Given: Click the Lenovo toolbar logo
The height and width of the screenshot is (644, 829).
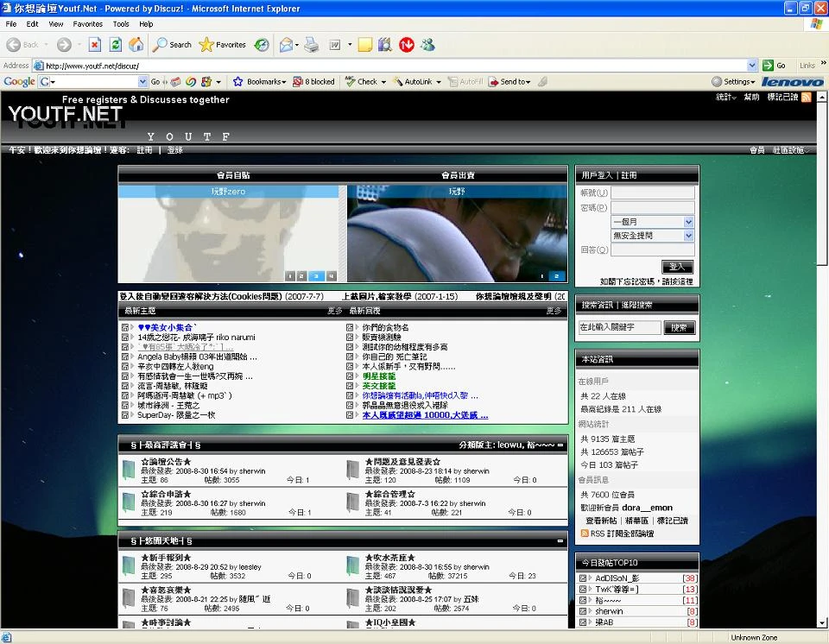Looking at the screenshot, I should 792,81.
